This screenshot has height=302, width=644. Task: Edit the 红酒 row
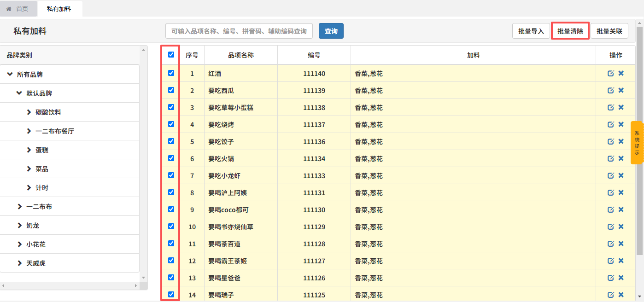(611, 73)
